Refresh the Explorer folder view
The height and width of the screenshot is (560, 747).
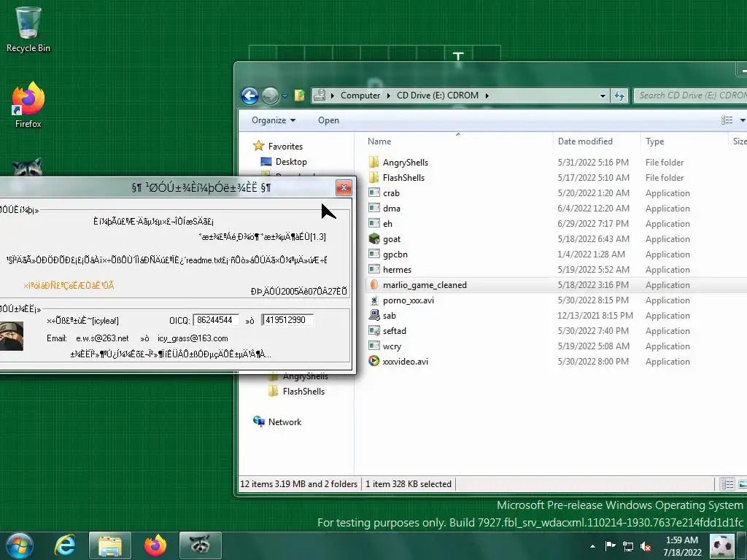pos(619,96)
